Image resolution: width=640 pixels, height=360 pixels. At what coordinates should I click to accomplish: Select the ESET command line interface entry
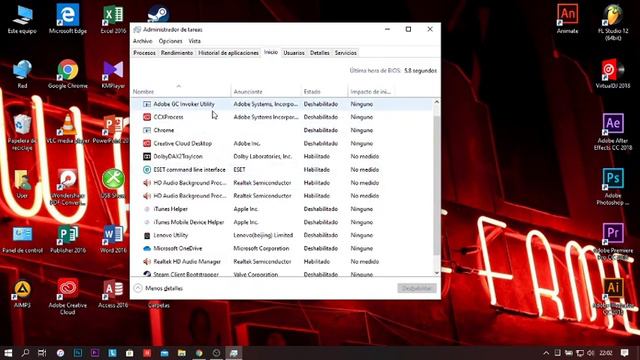pos(282,169)
